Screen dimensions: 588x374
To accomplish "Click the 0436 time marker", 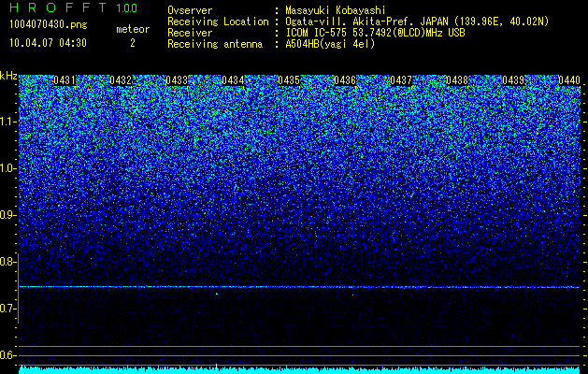I will tap(345, 80).
